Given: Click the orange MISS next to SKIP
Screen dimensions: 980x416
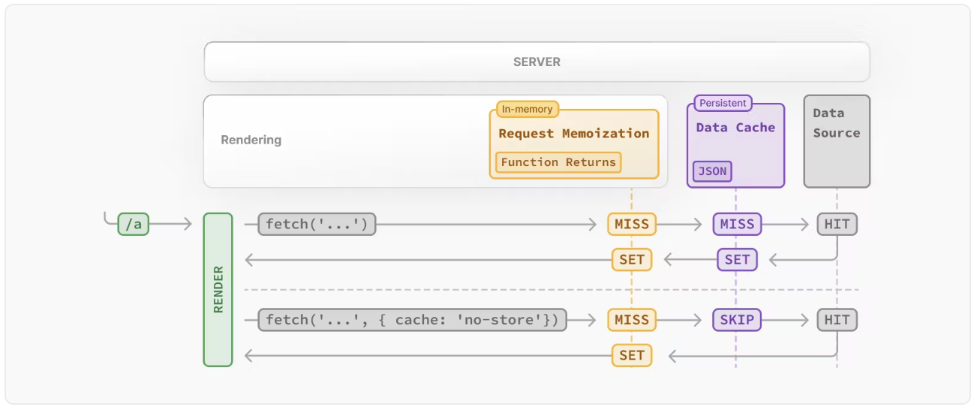Looking at the screenshot, I should point(632,320).
